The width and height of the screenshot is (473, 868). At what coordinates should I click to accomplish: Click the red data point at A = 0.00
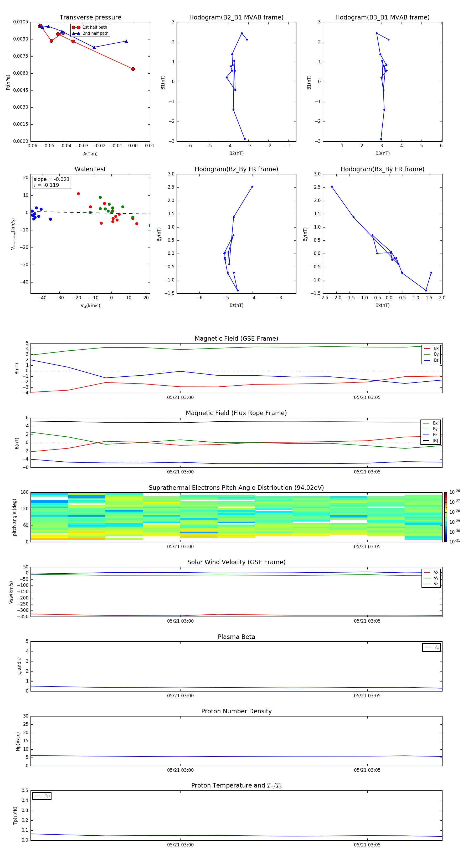pos(133,69)
